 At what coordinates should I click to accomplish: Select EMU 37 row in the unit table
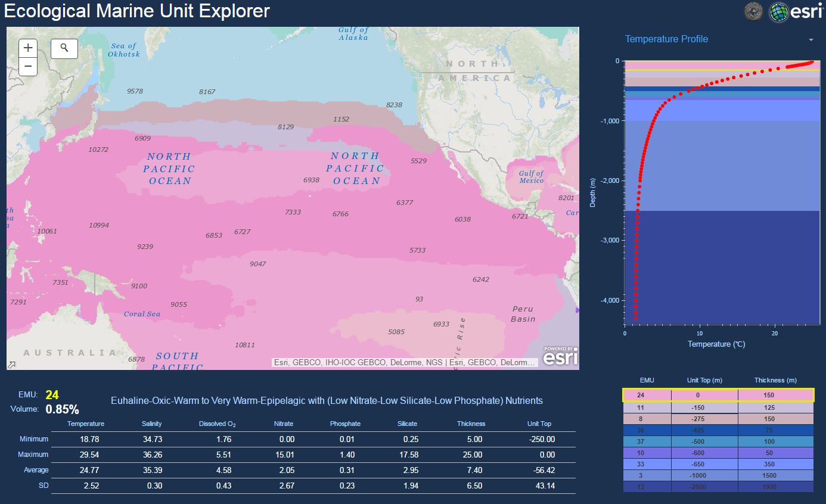(718, 441)
